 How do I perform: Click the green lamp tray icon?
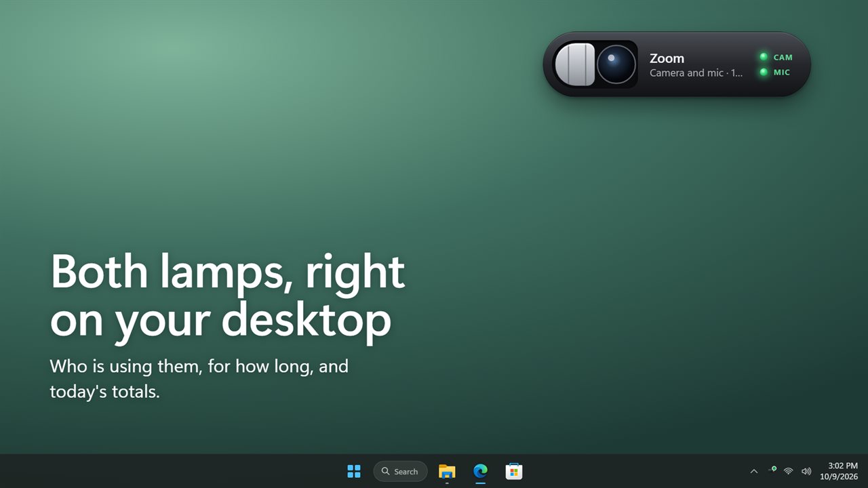(x=772, y=469)
